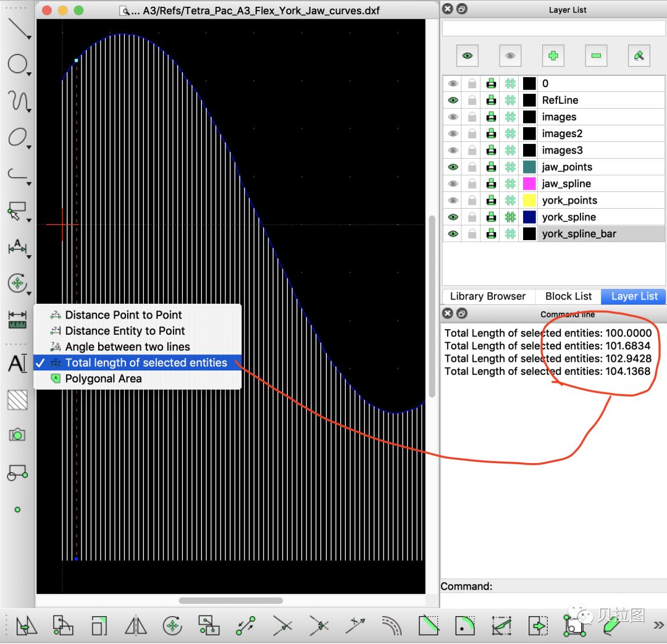Open the Text tool

[17, 364]
